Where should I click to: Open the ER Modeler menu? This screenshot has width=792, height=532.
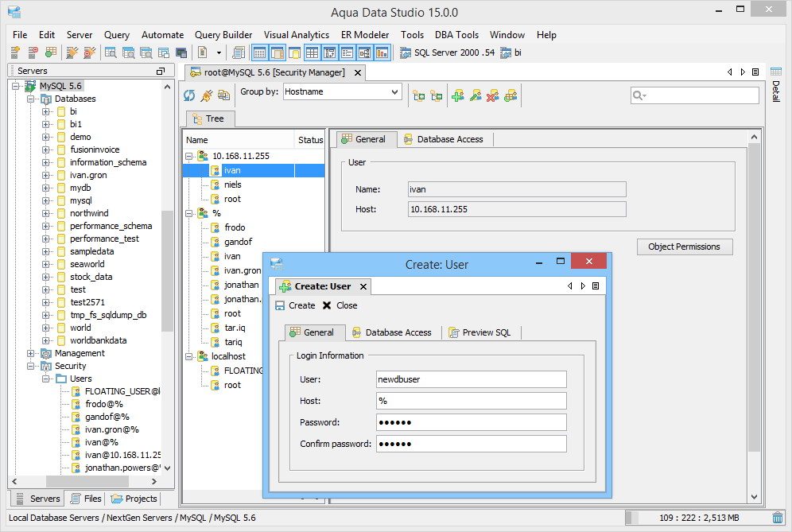pyautogui.click(x=365, y=35)
